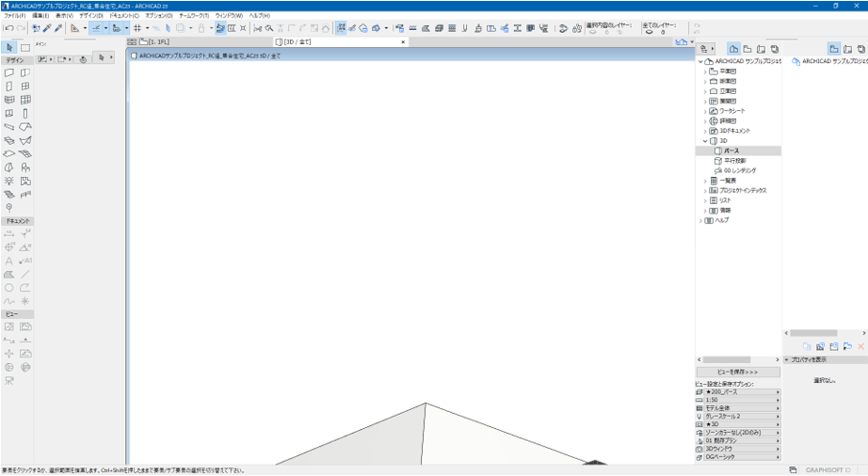Viewport: 868px width, 476px height.
Task: Select the Door tool
Action: (x=9, y=87)
